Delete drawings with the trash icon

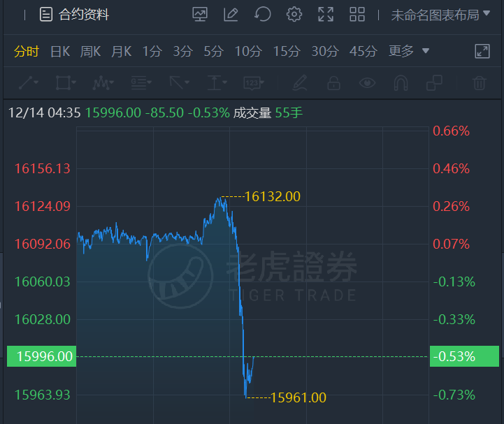coord(479,83)
